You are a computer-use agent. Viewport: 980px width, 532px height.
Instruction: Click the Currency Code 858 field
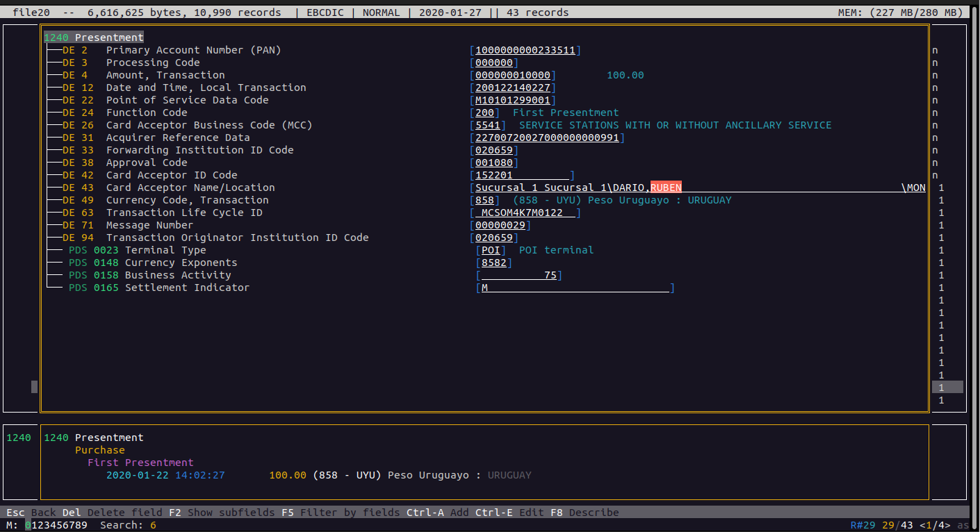pos(484,200)
